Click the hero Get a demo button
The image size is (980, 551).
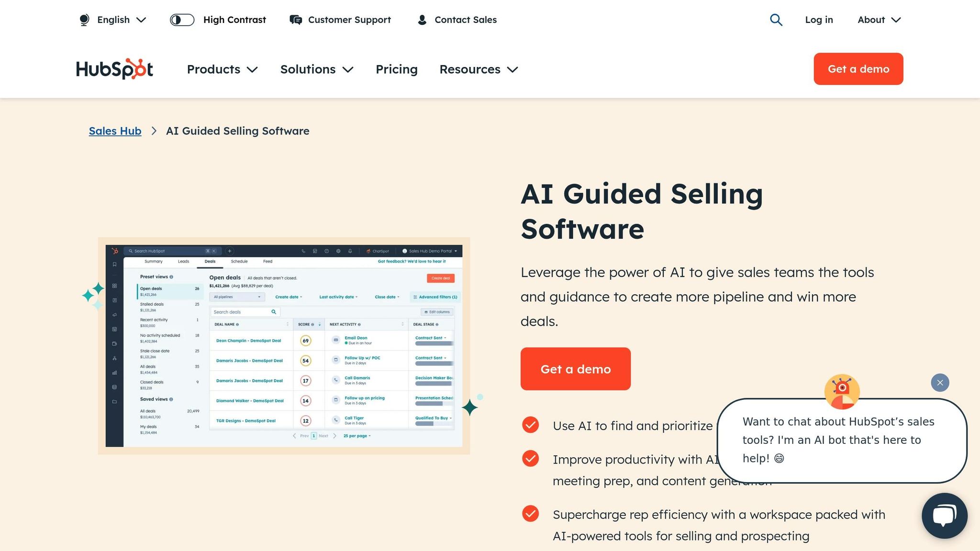pyautogui.click(x=576, y=369)
